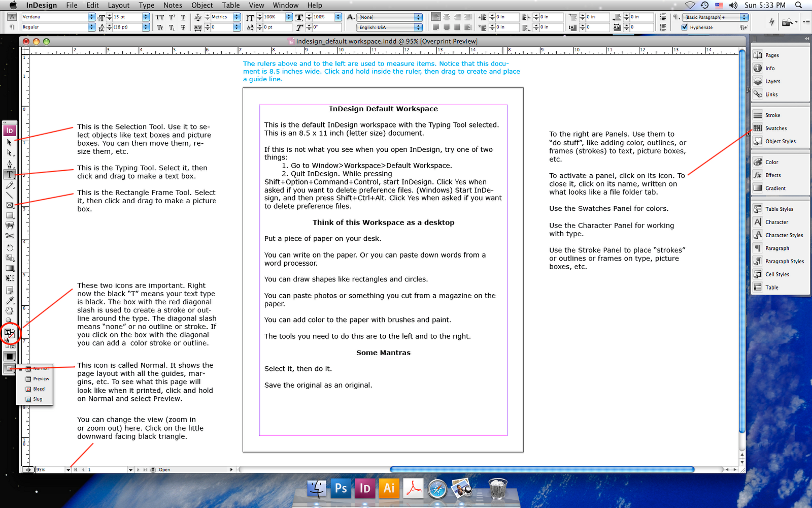Select the Scale tool
Viewport: 812px width, 508px height.
point(9,258)
